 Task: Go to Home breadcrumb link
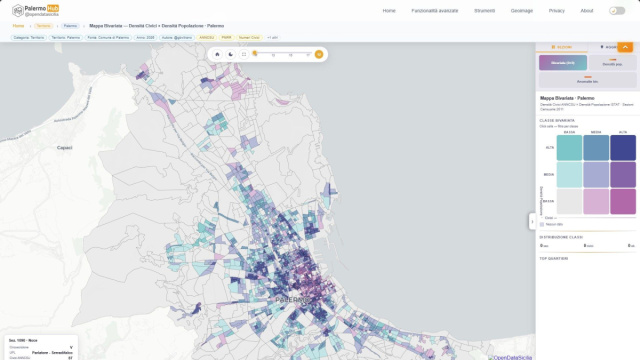(18, 26)
